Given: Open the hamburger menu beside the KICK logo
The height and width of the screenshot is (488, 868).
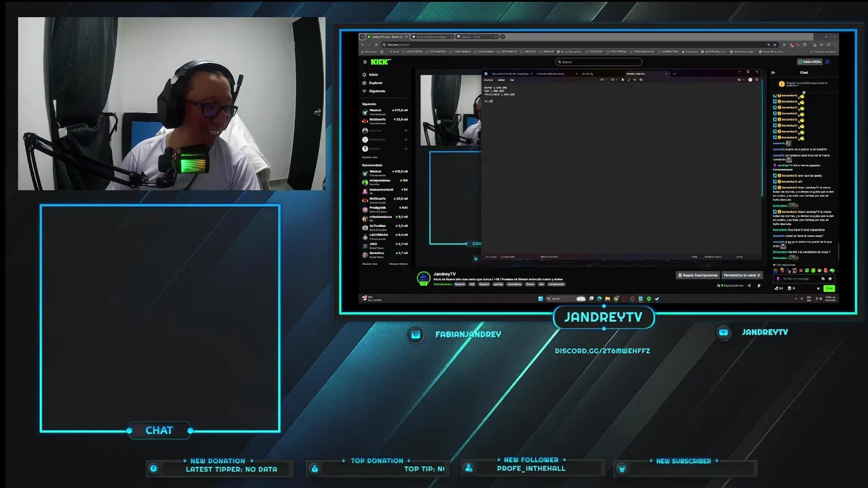Looking at the screenshot, I should coord(365,62).
